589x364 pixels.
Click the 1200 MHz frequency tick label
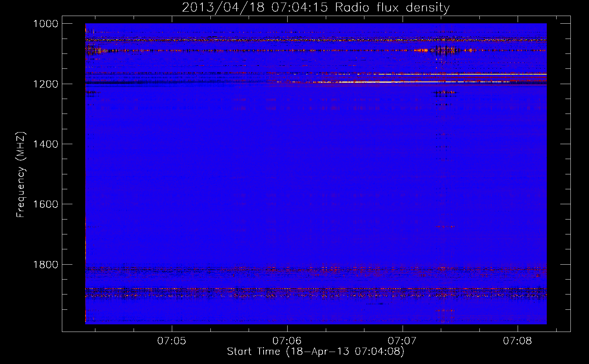[46, 84]
